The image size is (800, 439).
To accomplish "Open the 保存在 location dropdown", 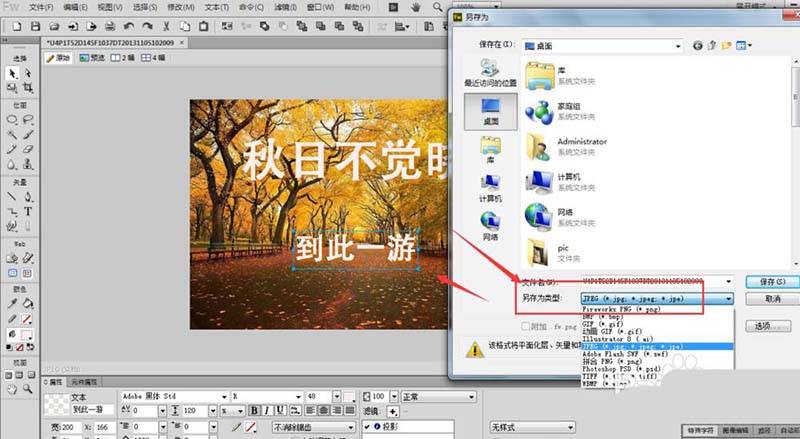I will [676, 45].
